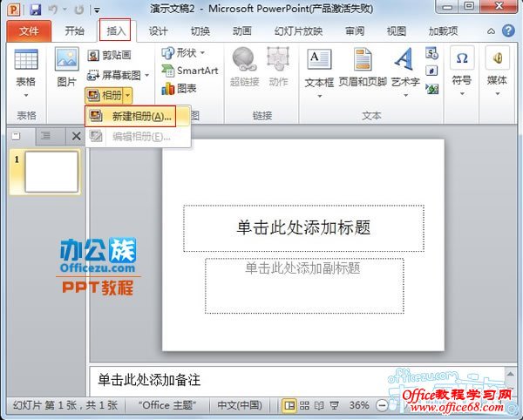Choose 编辑相册(E)... menu entry
Image resolution: width=523 pixels, height=420 pixels.
tap(138, 136)
